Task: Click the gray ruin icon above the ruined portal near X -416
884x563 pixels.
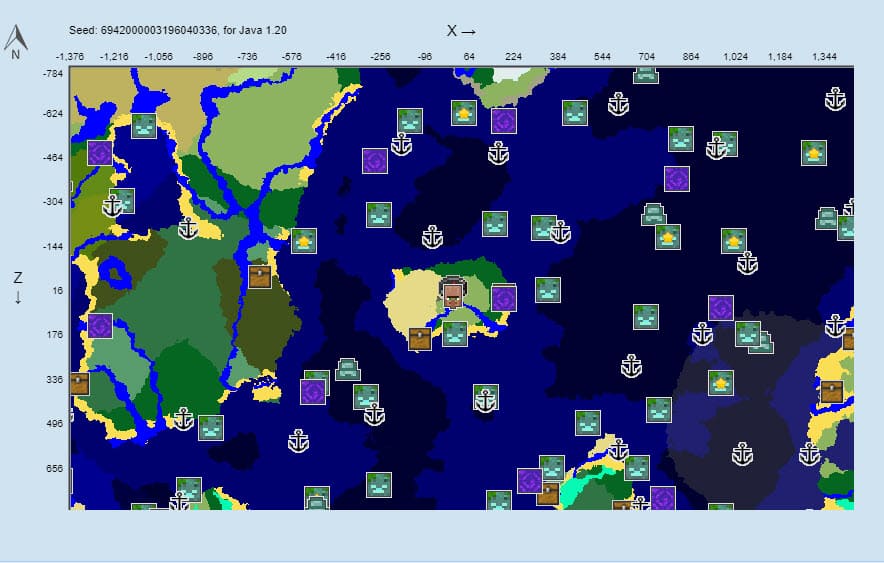Action: (x=348, y=370)
